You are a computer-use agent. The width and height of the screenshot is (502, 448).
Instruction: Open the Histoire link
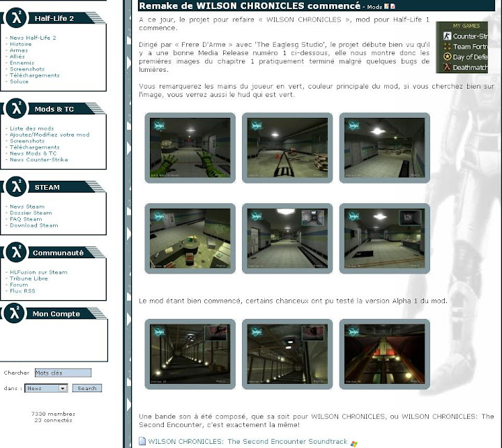click(x=21, y=44)
